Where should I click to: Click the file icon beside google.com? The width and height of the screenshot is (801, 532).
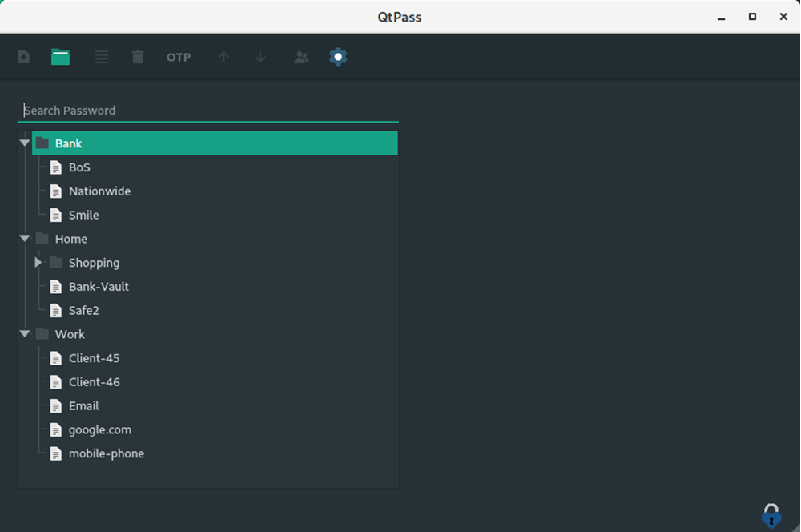click(x=56, y=430)
